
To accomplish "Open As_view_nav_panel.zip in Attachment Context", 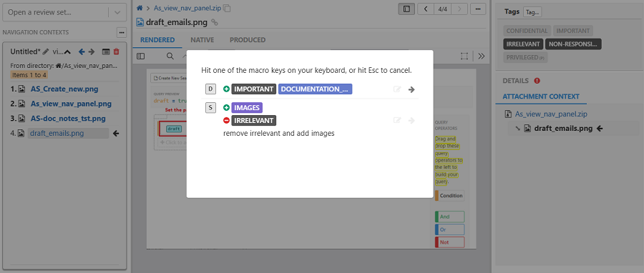I will 551,114.
